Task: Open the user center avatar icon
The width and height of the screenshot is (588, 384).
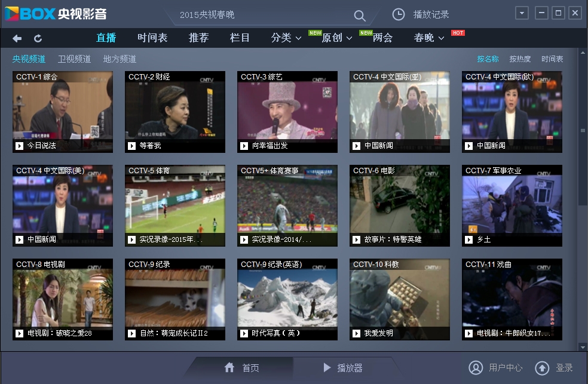Action: (475, 367)
